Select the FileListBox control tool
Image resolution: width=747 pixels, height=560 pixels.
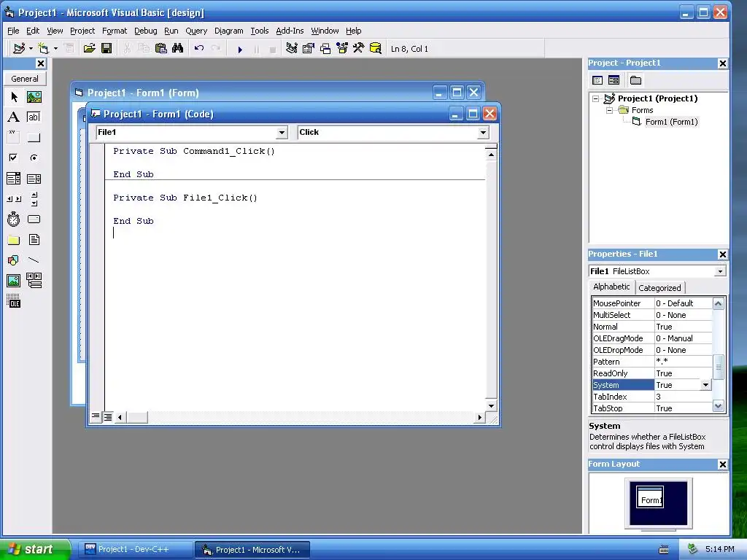[x=34, y=239]
